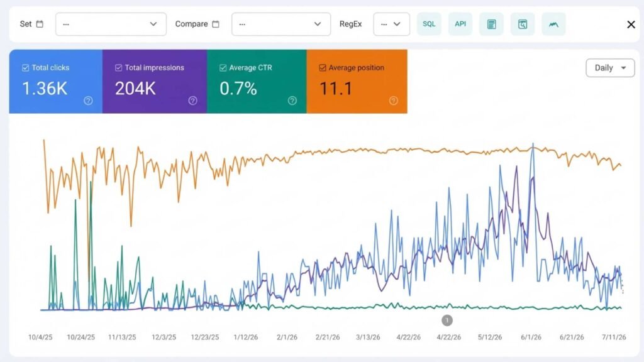Uncheck the Total clicks checkbox
Viewport: 644px width, 362px height.
click(x=25, y=68)
